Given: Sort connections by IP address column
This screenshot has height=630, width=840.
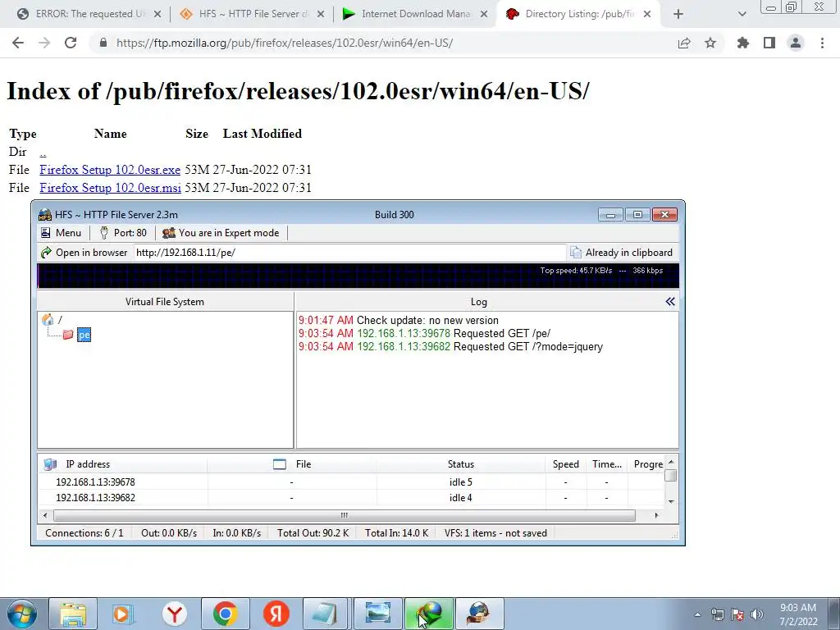Looking at the screenshot, I should point(123,464).
